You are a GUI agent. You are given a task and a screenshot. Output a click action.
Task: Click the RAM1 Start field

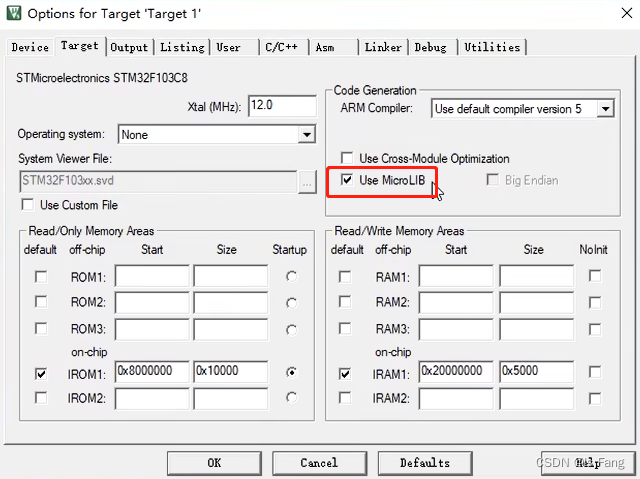click(456, 276)
